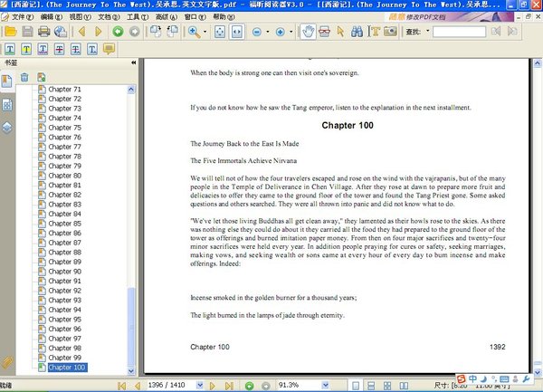
Task: Open the 文档 (Document) menu
Action: coord(109,17)
